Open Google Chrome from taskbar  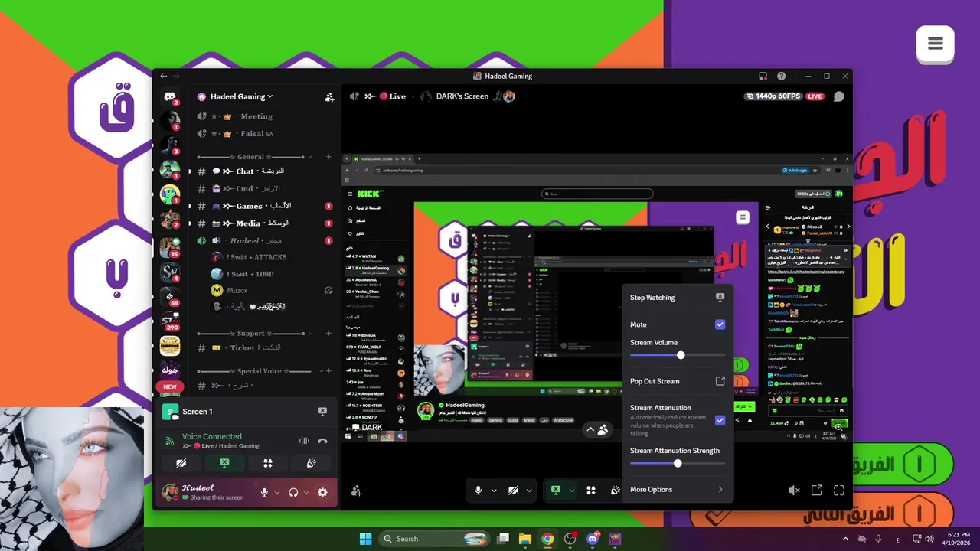point(547,539)
